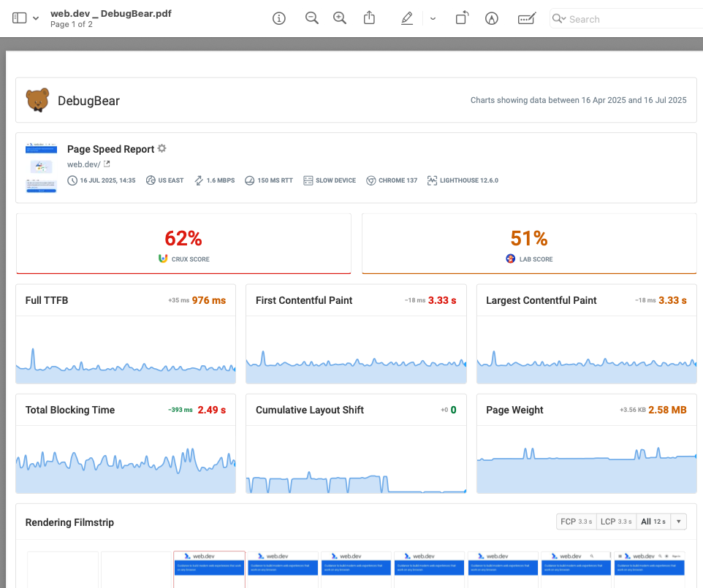This screenshot has width=703, height=588.
Task: Select the highlight pen tool
Action: click(x=406, y=18)
